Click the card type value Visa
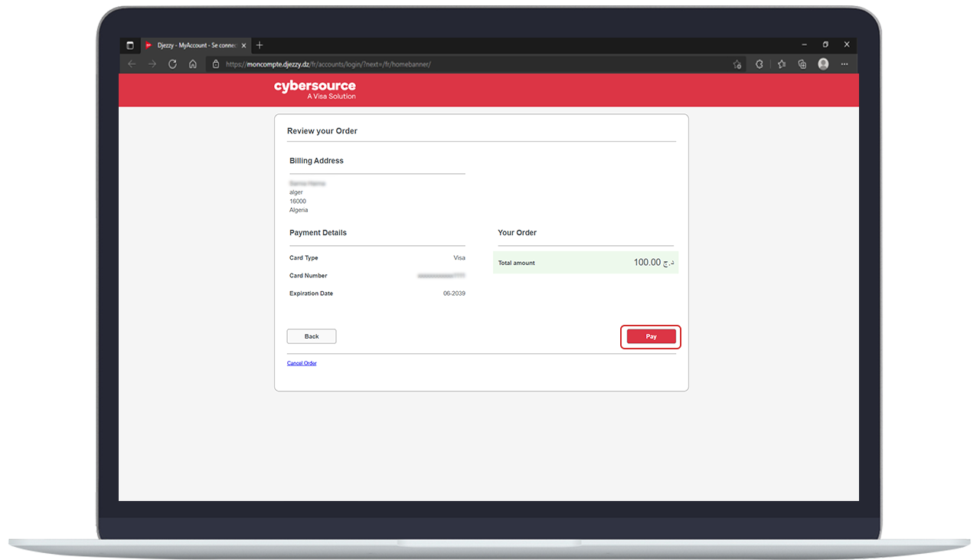The height and width of the screenshot is (560, 980). 459,258
